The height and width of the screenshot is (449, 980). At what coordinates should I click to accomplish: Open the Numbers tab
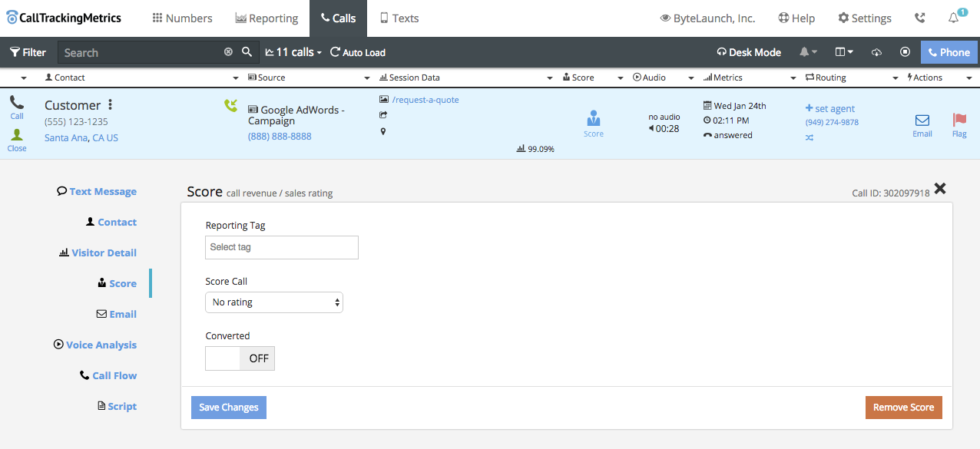coord(182,18)
